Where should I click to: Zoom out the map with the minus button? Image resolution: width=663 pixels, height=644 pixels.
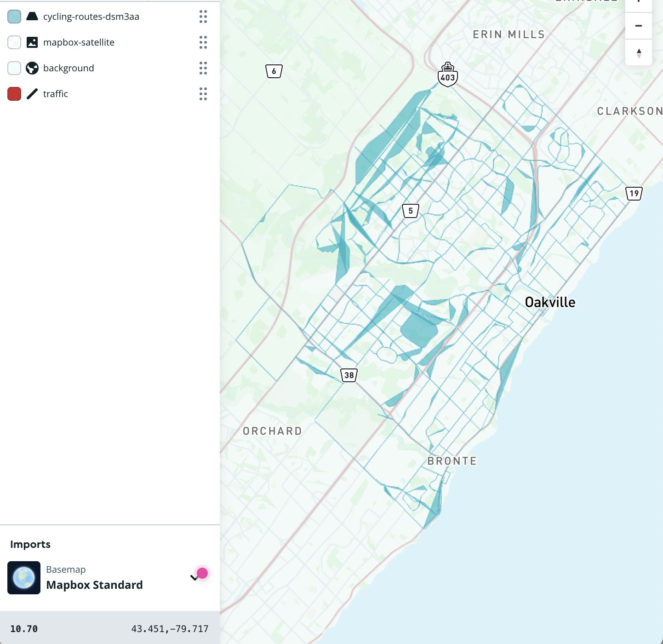639,26
